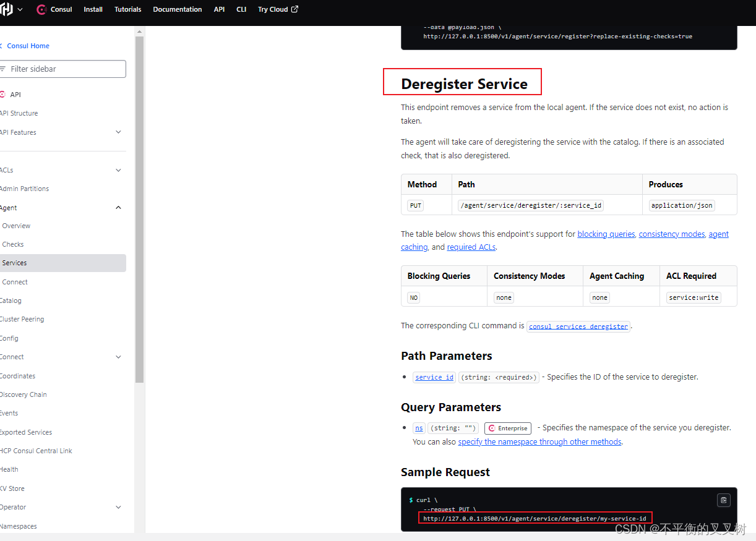Open the CLI menu item
Screen dimensions: 756x541
pyautogui.click(x=241, y=9)
